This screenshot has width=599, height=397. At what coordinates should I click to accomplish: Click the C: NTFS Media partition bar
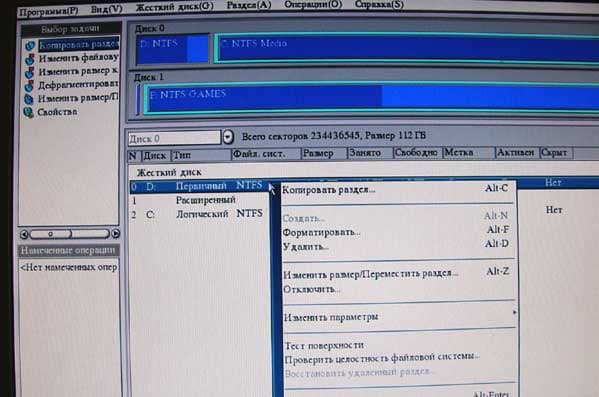(x=407, y=47)
